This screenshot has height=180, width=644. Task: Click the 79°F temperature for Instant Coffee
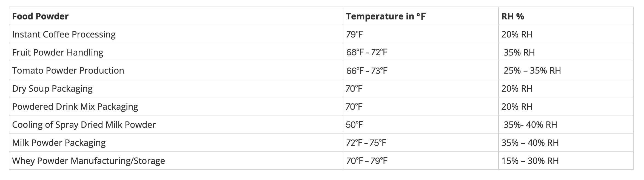[354, 34]
